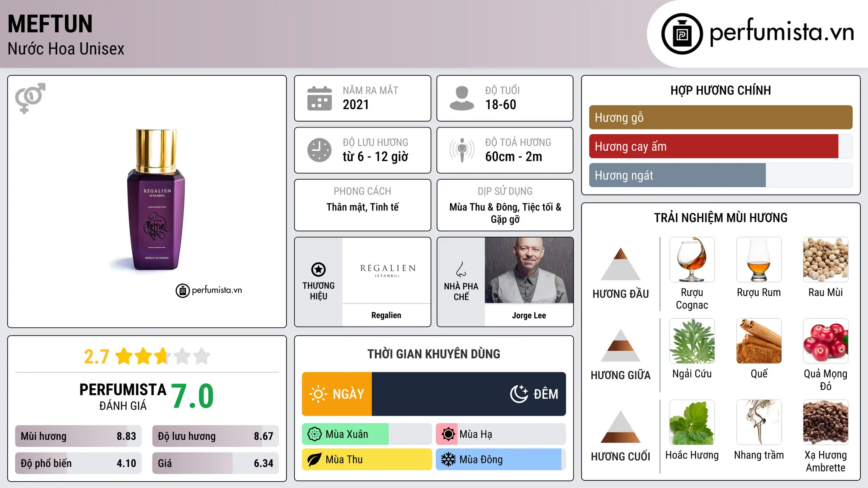Click the Perfumista 7.0 score
Viewport: 868px width, 488px height.
(192, 396)
